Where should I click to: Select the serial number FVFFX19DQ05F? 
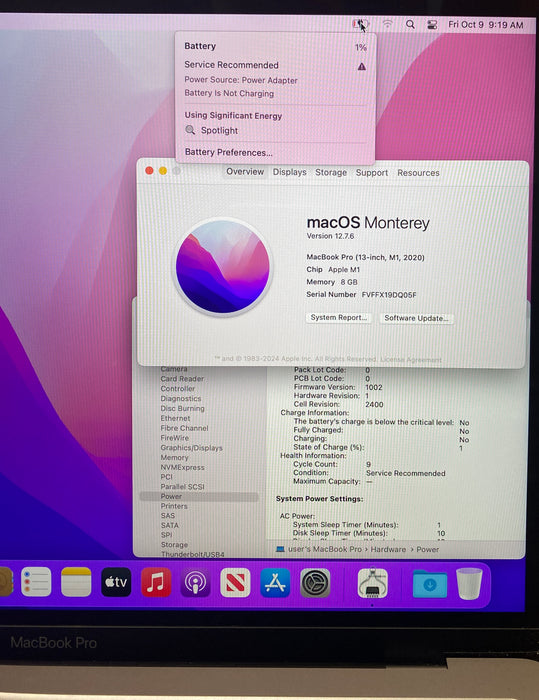(389, 295)
